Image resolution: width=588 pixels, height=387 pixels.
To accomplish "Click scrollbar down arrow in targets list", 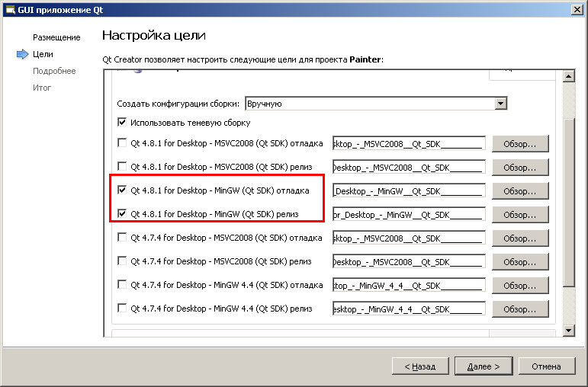I will point(569,331).
